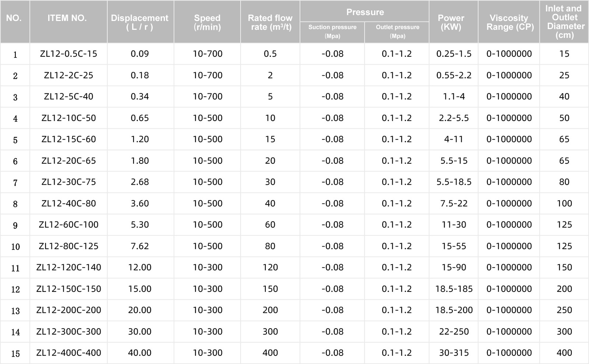Select item ZL12-60C-100
The image size is (589, 364).
point(68,225)
